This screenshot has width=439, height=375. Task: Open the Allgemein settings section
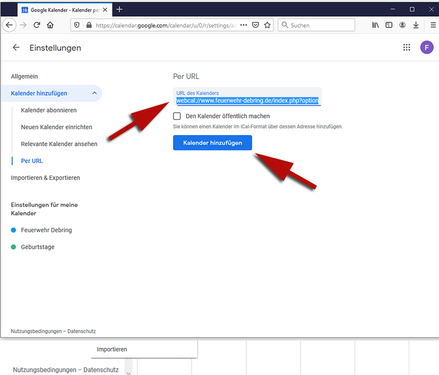[x=24, y=76]
